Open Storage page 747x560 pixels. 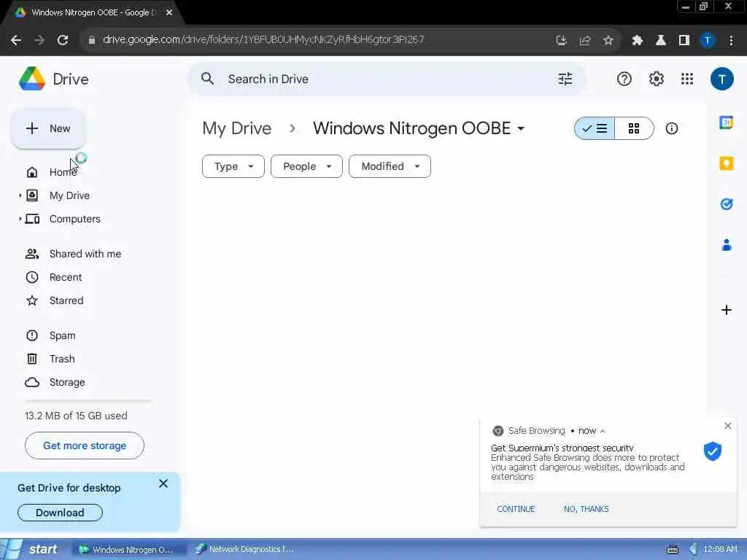click(67, 382)
